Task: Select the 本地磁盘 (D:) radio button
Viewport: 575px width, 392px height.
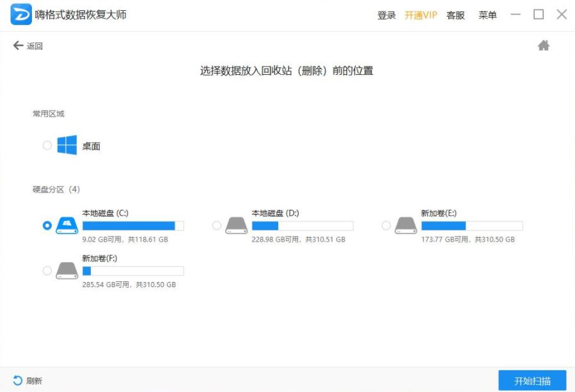Action: (x=217, y=226)
